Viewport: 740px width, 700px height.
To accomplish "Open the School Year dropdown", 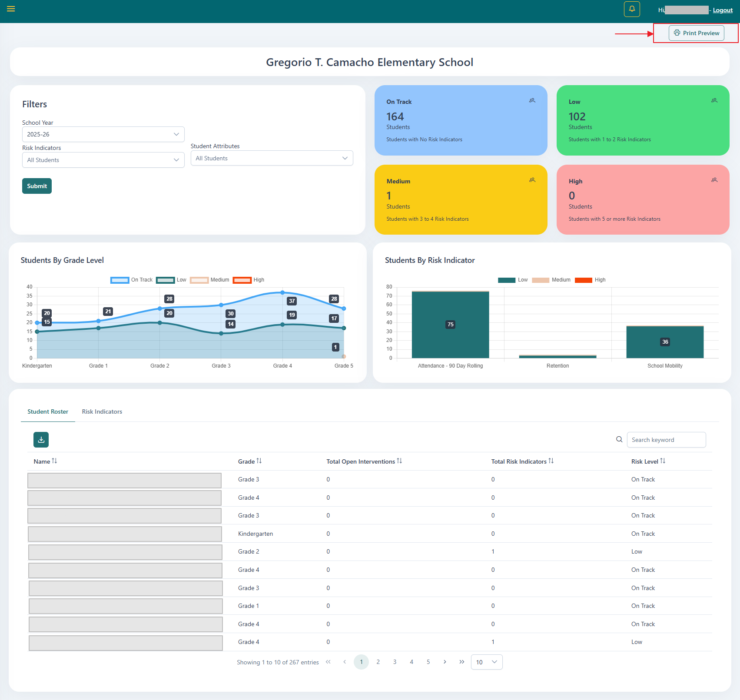I will pyautogui.click(x=103, y=134).
